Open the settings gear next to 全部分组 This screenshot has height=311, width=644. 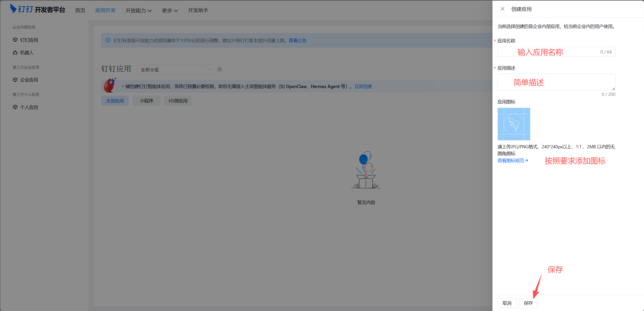pos(219,69)
